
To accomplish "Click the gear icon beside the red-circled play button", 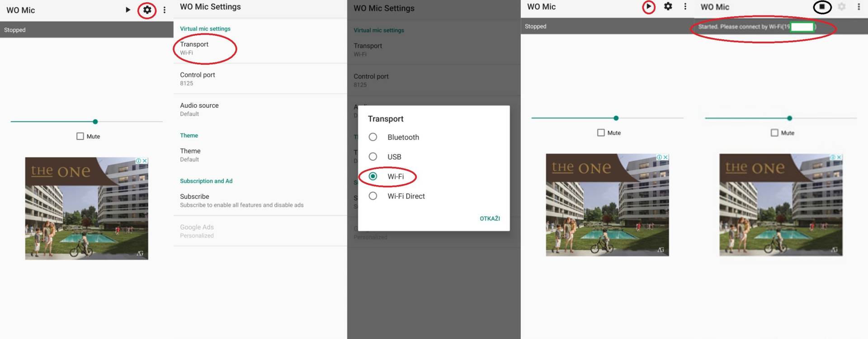I will (668, 6).
